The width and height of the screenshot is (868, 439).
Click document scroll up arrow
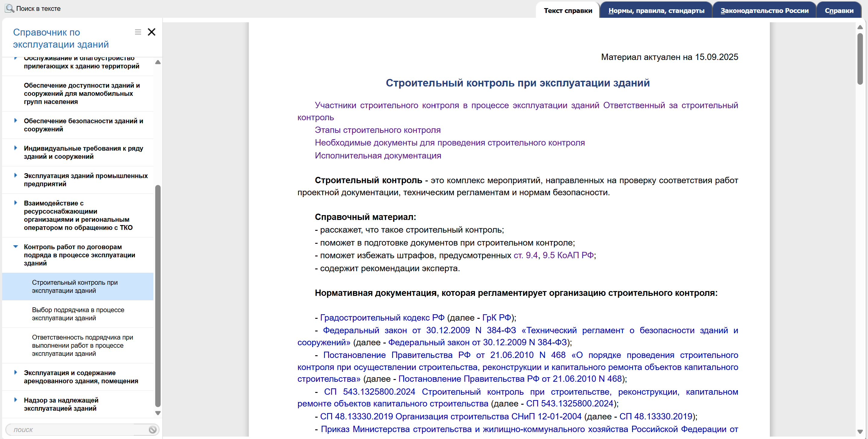tap(860, 27)
